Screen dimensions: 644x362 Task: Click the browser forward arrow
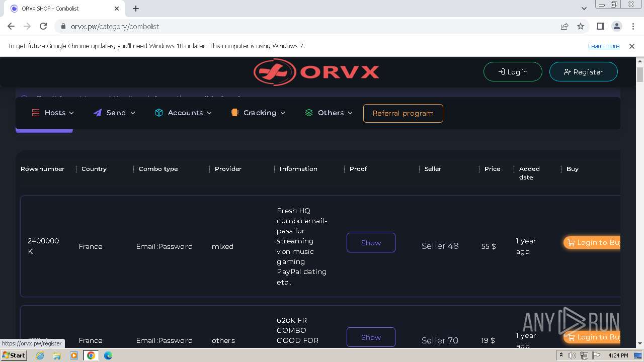pos(27,26)
